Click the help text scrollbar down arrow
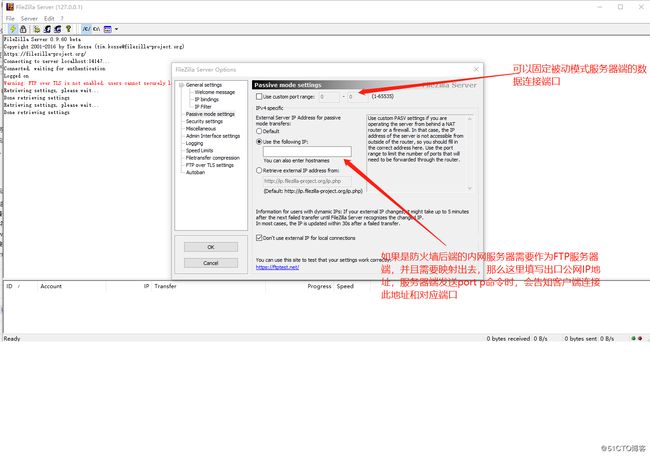 click(470, 188)
